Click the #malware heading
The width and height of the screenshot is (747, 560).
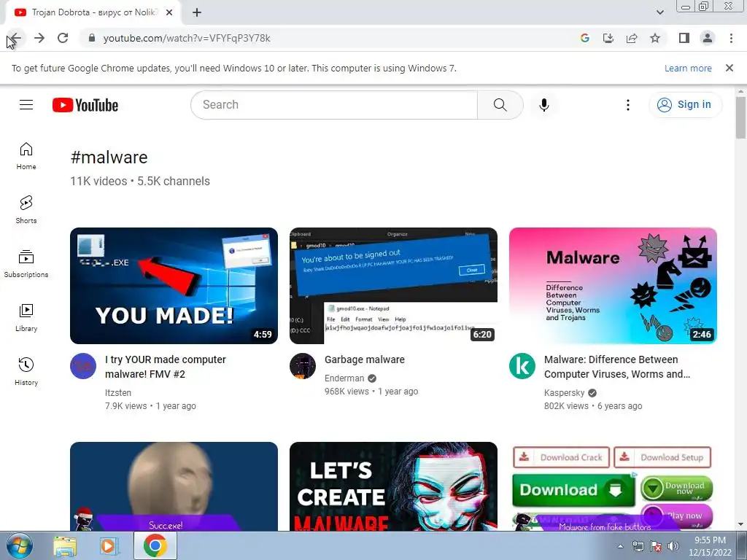109,157
